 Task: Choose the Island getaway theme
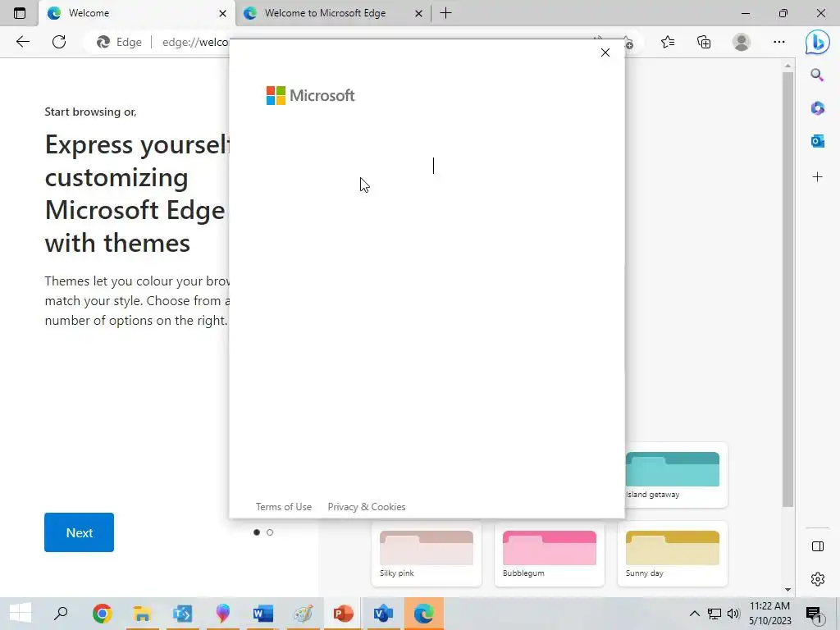pyautogui.click(x=676, y=475)
